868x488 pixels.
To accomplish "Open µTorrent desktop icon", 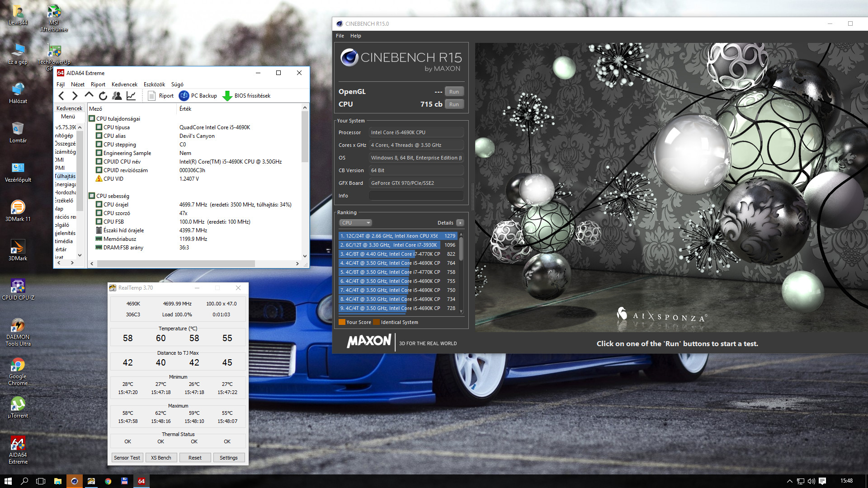I will tap(18, 407).
